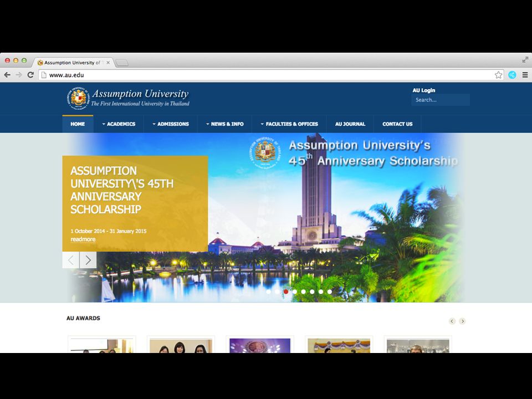
Task: Select the last slide indicator dot
Action: (329, 291)
